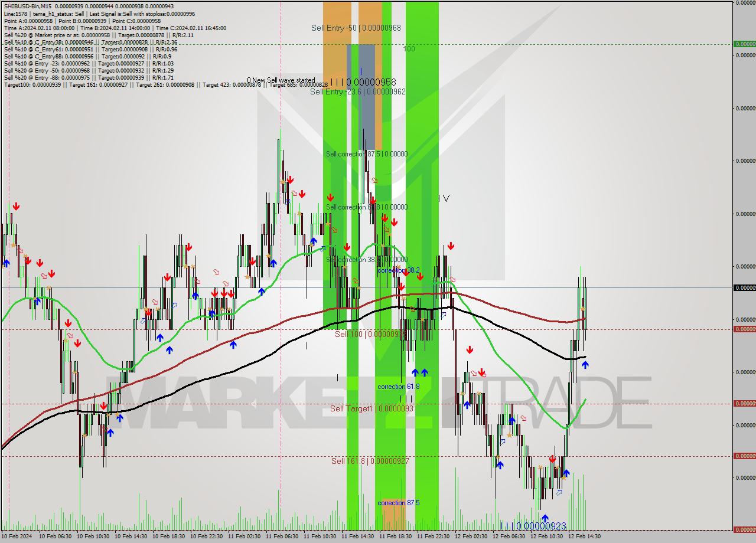Click the '11 Feb 06:30' time axis label
The image size is (756, 543).
point(282,537)
